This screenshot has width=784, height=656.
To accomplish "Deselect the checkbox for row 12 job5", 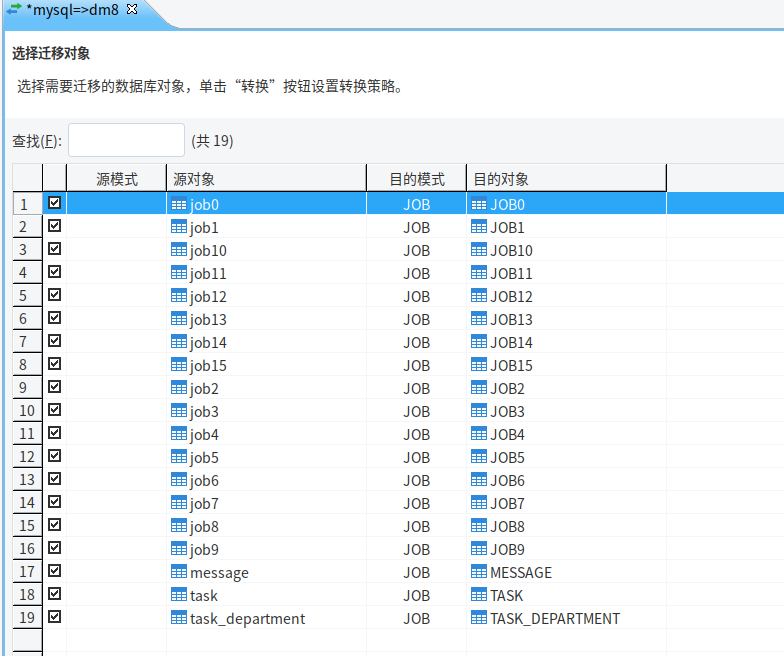I will (x=54, y=456).
